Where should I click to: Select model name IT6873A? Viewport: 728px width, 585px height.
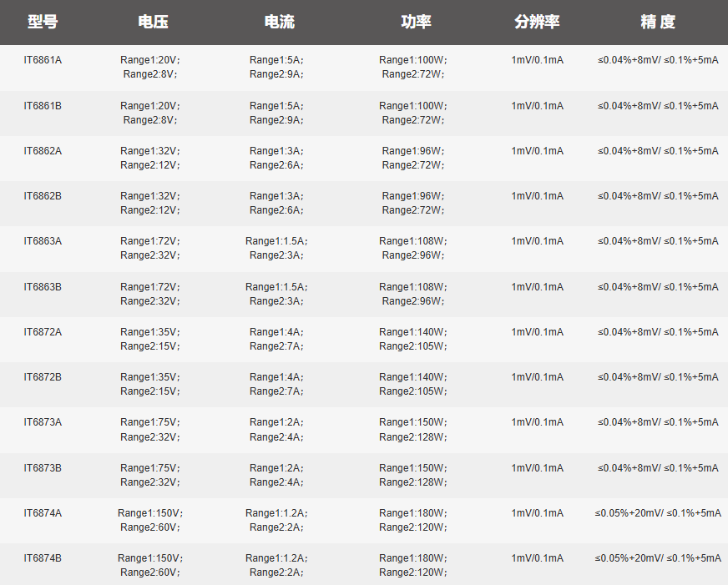(x=43, y=421)
